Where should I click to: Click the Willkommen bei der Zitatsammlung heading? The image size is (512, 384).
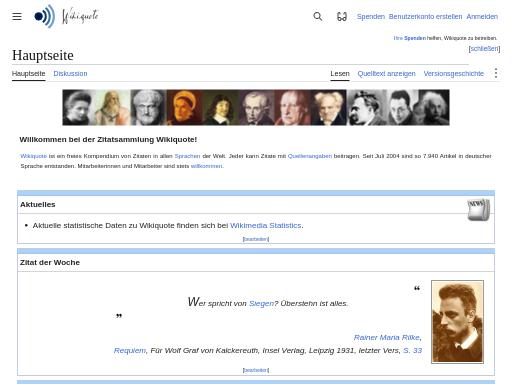tap(108, 139)
